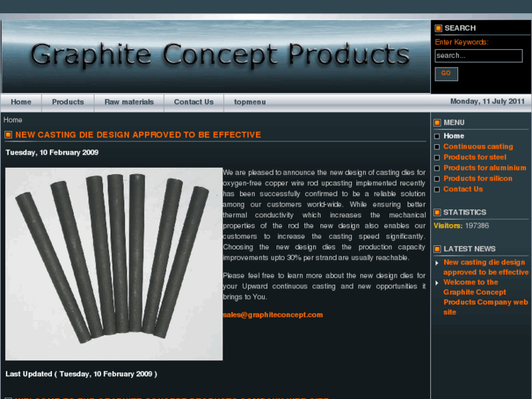Open the Home tab in top navigation
532x399 pixels.
coord(21,102)
